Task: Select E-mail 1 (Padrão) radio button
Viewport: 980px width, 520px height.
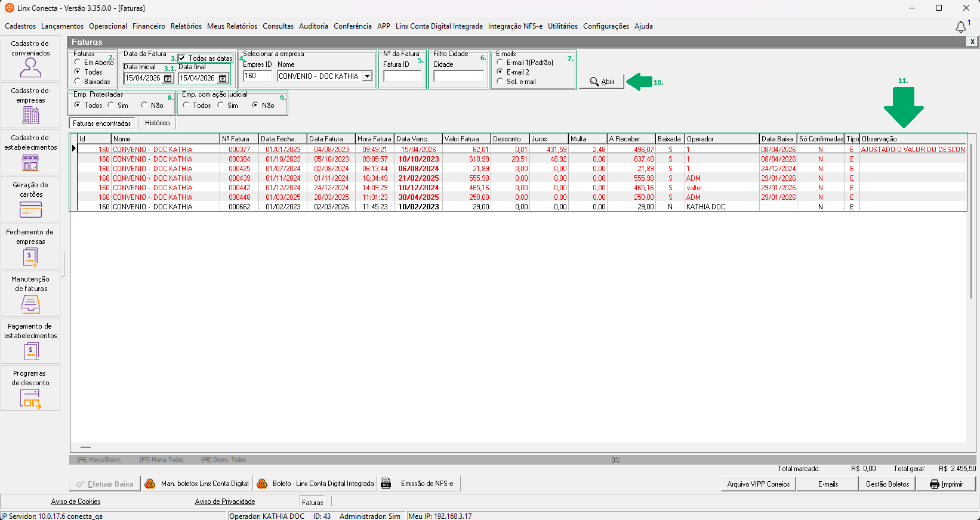Action: (500, 62)
